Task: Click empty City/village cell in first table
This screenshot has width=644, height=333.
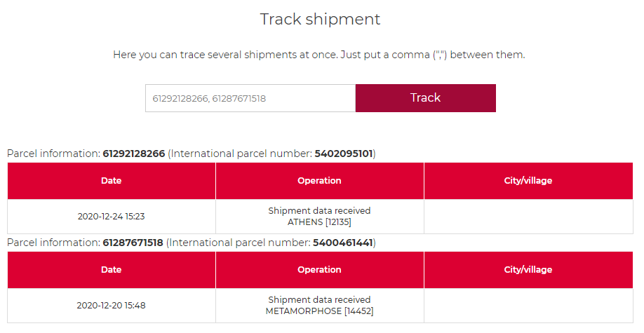Action: click(x=528, y=217)
